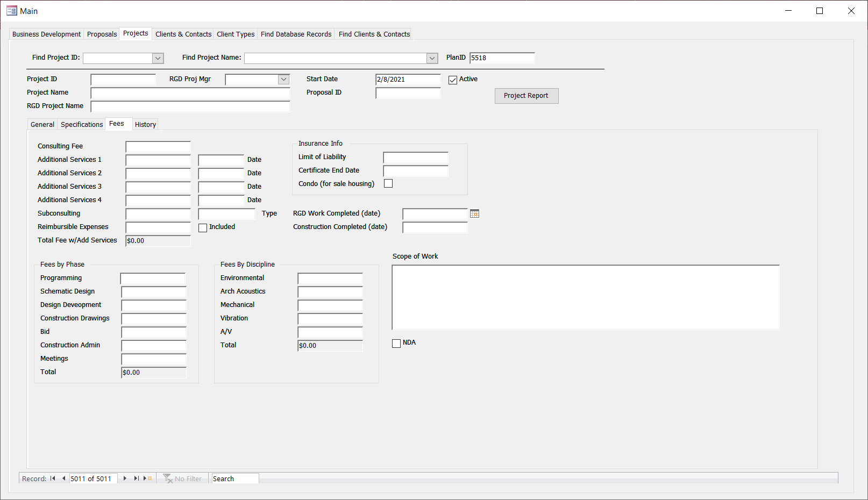This screenshot has height=500, width=868.
Task: Click the Programming phase fee field
Action: point(153,278)
